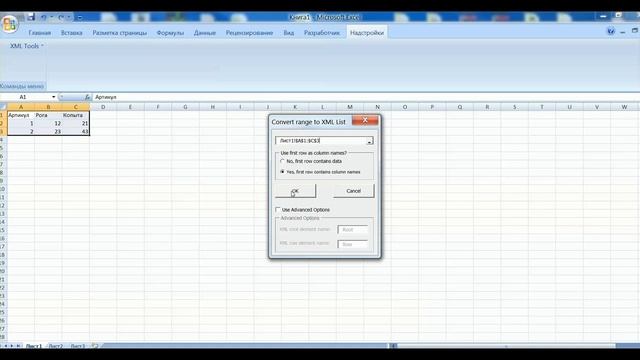Switch to the Вставка ribbon tab
Screen dimensions: 640x360
coord(71,33)
